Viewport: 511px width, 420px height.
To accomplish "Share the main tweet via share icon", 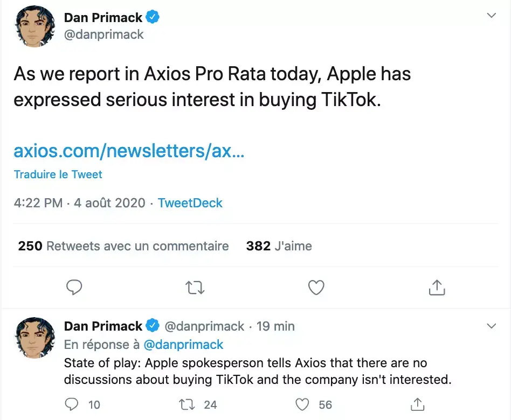I will coord(437,288).
